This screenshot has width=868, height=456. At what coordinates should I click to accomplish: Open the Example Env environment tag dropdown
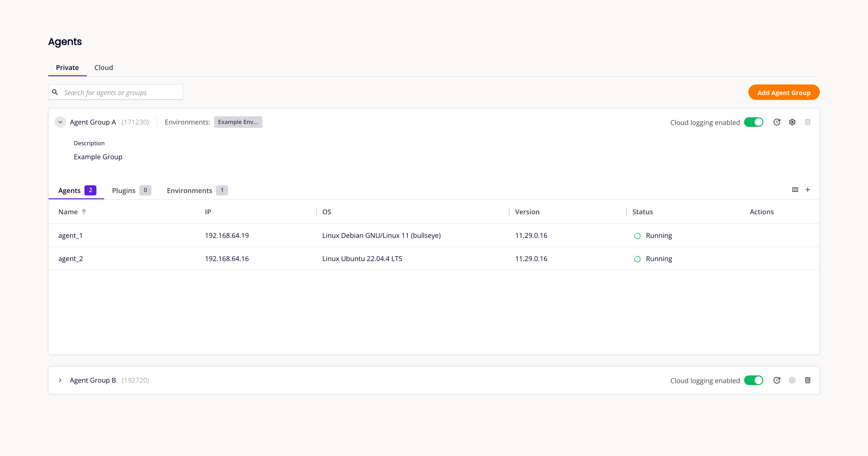coord(238,122)
